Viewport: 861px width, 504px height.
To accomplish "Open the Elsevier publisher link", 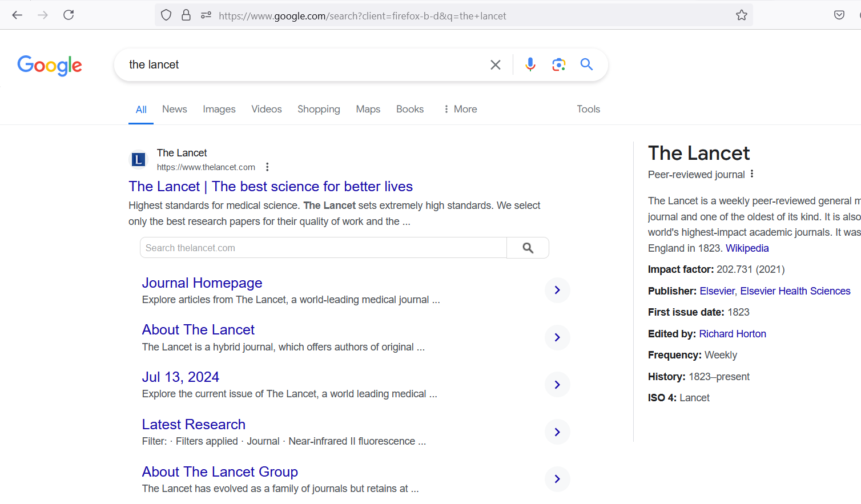I will click(x=717, y=291).
